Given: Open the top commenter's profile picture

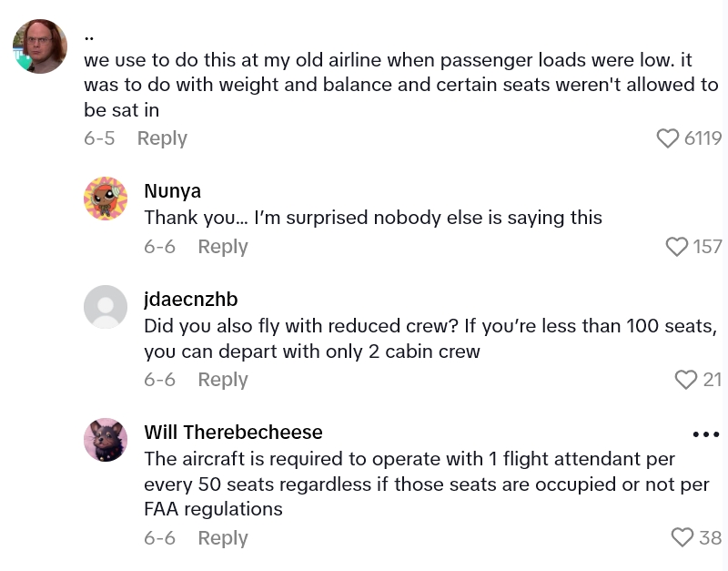Looking at the screenshot, I should (40, 46).
